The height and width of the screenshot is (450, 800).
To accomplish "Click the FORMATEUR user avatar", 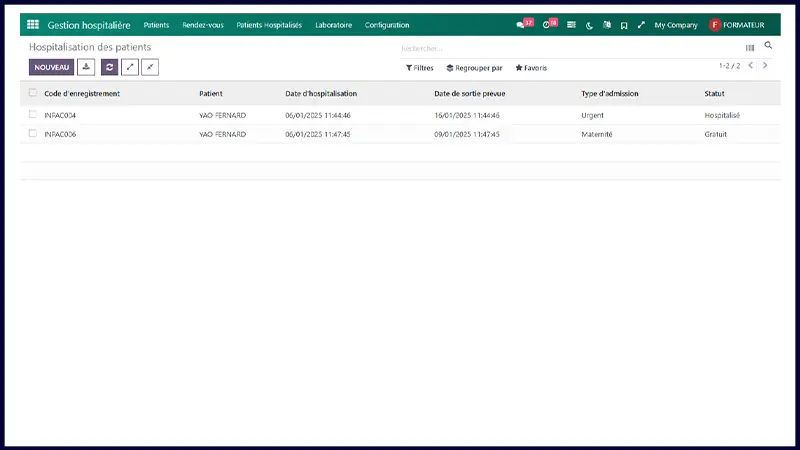I will 715,24.
